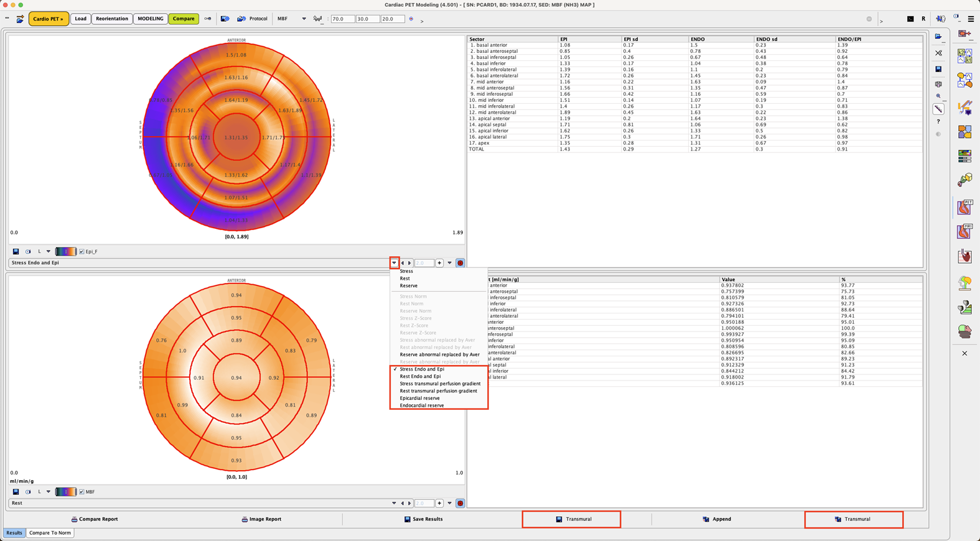The height and width of the screenshot is (541, 980).
Task: Click the red record button of upper plot
Action: 460,263
